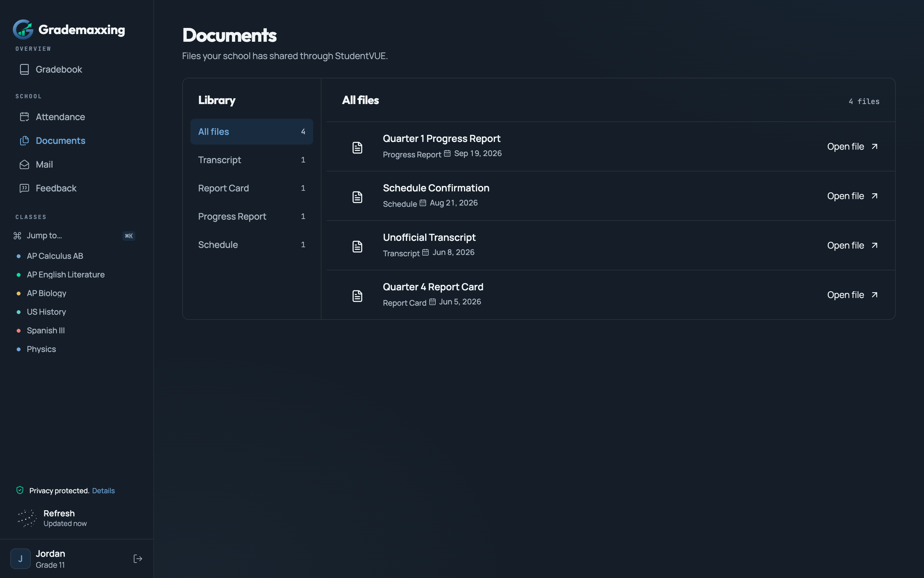Click the Jordan avatar badge
The image size is (924, 578).
pyautogui.click(x=20, y=558)
